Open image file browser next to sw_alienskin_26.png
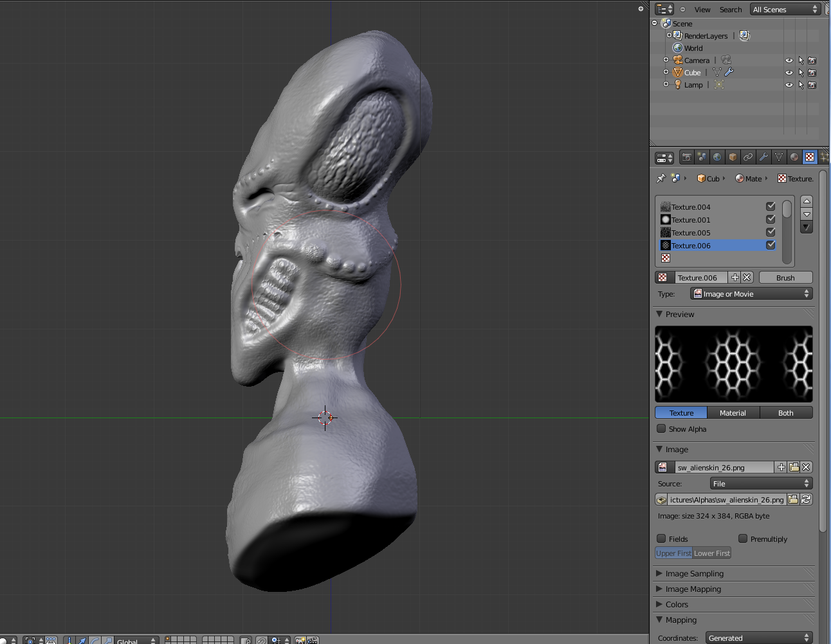Screen dimensions: 831x644 tap(794, 467)
